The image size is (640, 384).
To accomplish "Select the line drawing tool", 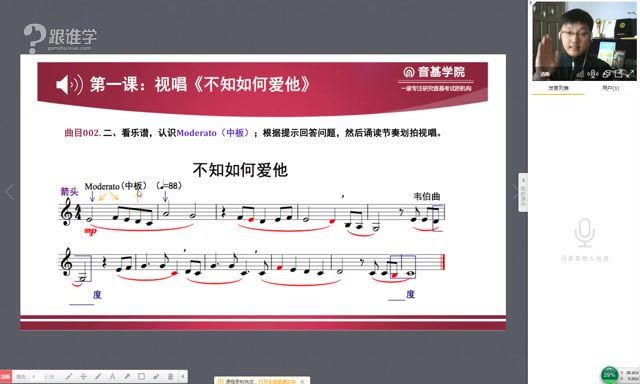I will click(x=98, y=376).
